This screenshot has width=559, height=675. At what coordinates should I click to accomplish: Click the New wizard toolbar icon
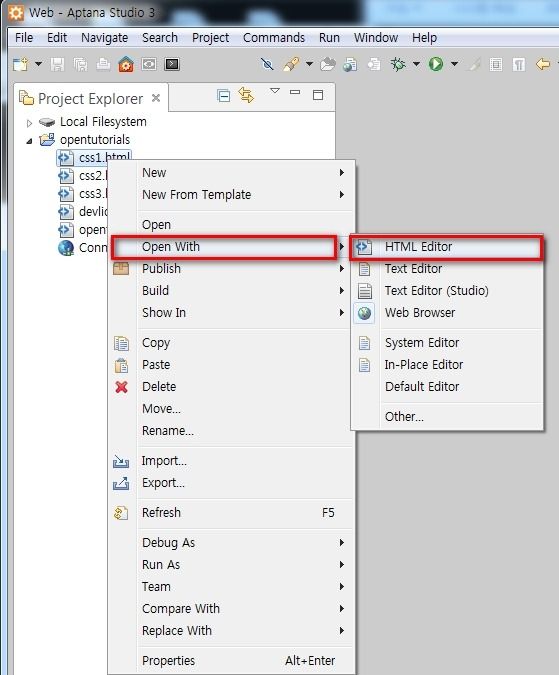pos(20,65)
